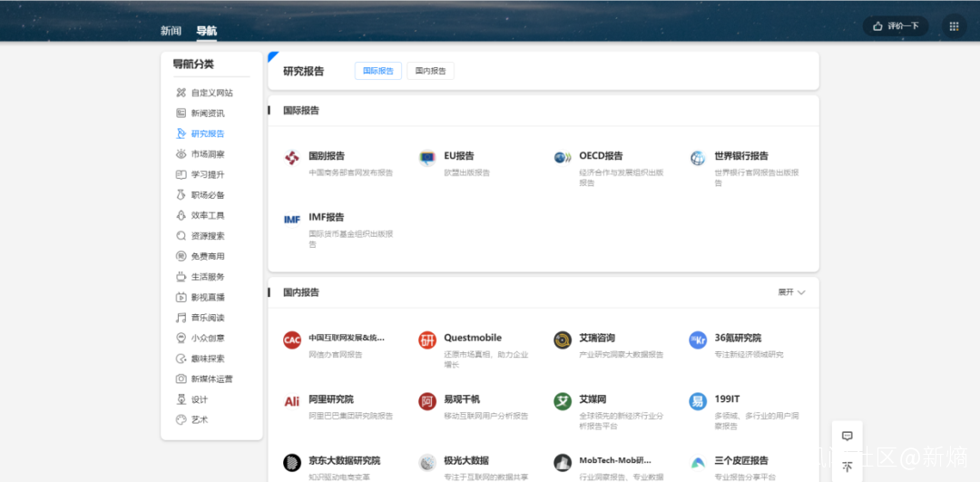Open the OECD报告 link
Screen dimensions: 980x482
click(602, 155)
